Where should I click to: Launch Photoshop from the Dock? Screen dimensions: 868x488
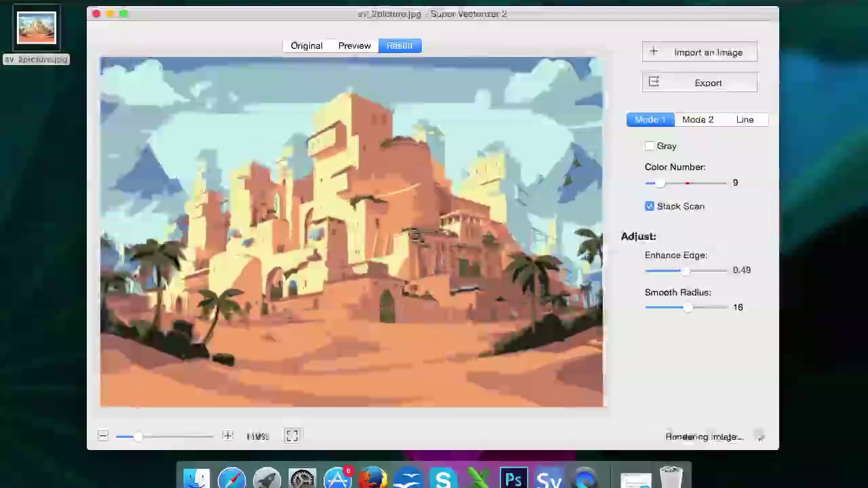[513, 478]
